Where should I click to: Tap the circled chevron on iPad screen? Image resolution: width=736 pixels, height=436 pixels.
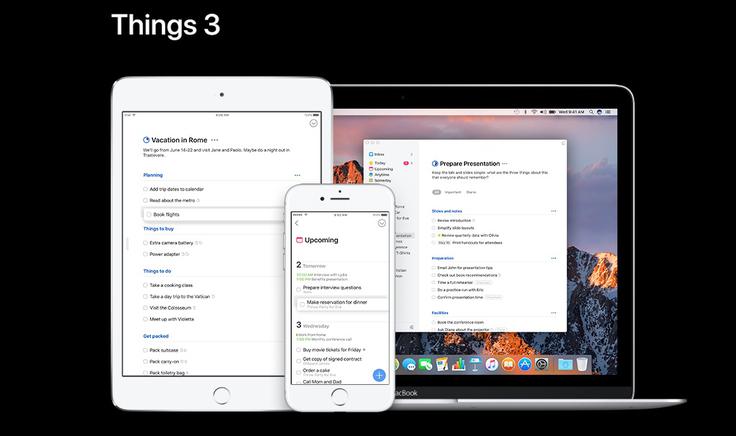tap(314, 123)
